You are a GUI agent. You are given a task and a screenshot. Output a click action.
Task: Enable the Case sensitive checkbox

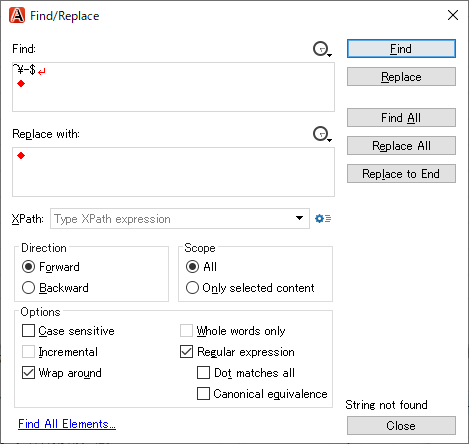tap(28, 331)
